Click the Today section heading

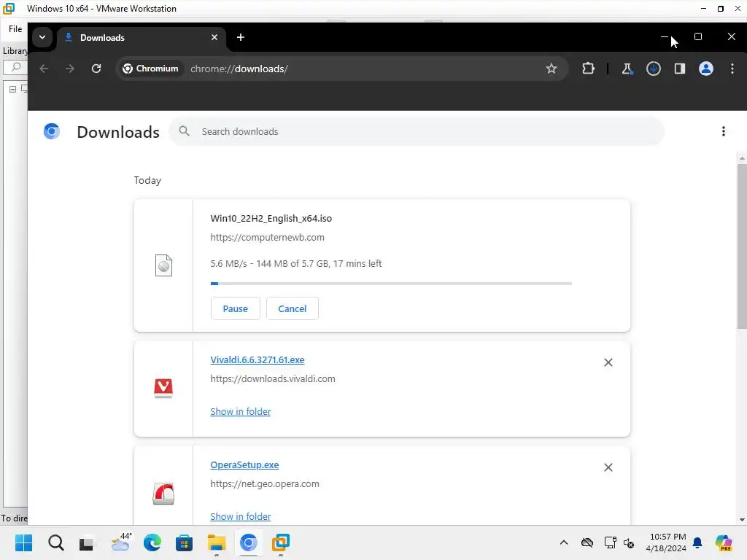click(x=147, y=181)
